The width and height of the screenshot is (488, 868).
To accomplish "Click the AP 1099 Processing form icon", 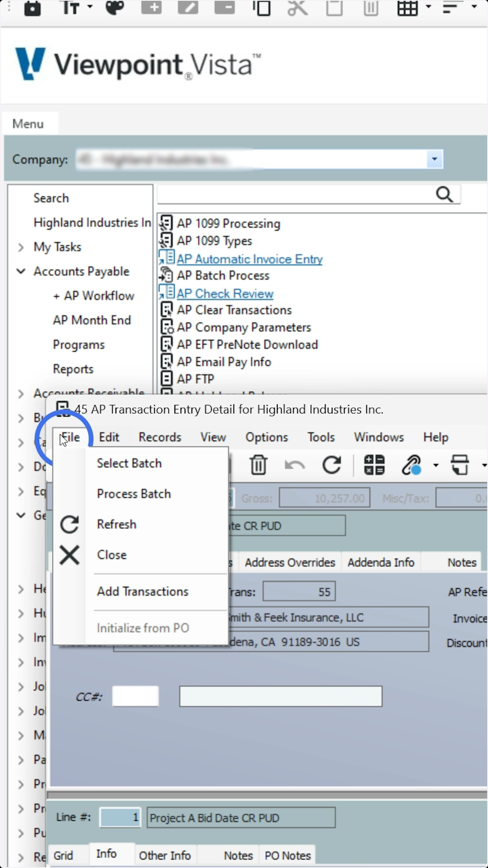I will point(166,223).
